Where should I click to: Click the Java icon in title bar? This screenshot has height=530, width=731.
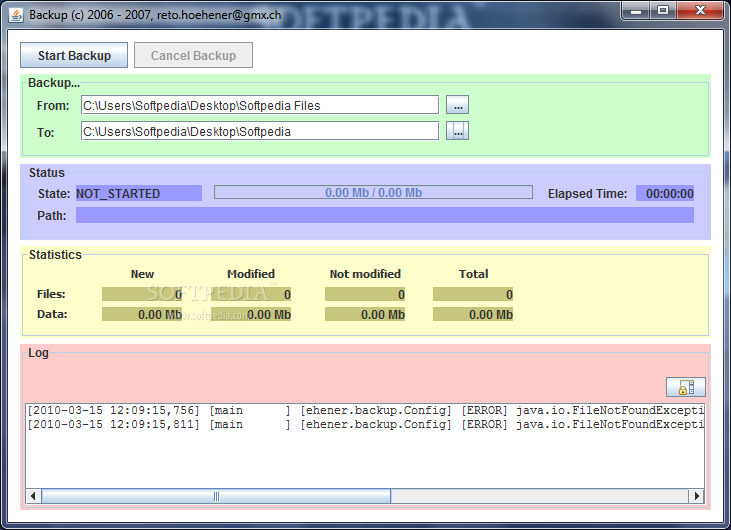click(16, 15)
